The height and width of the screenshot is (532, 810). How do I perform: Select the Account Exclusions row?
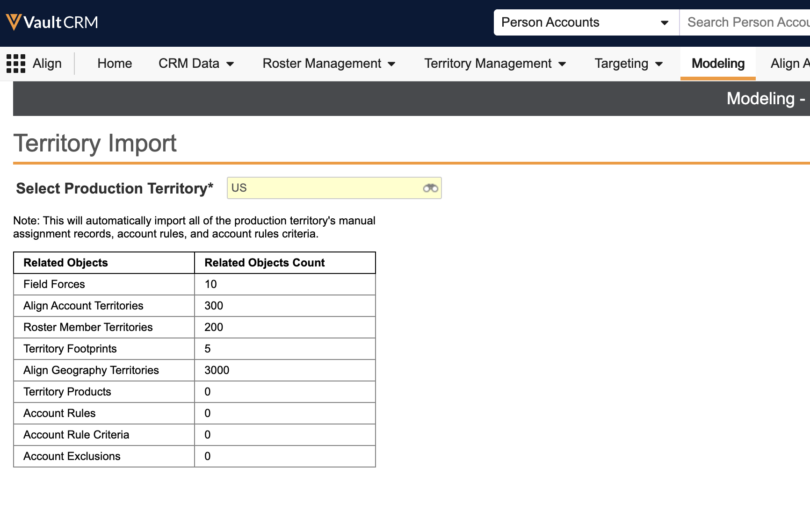click(x=72, y=456)
